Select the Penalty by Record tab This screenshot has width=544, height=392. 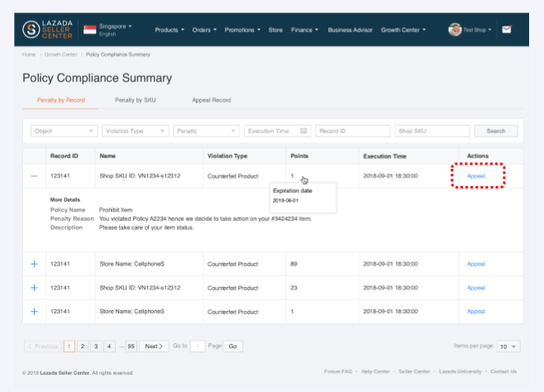pyautogui.click(x=60, y=100)
